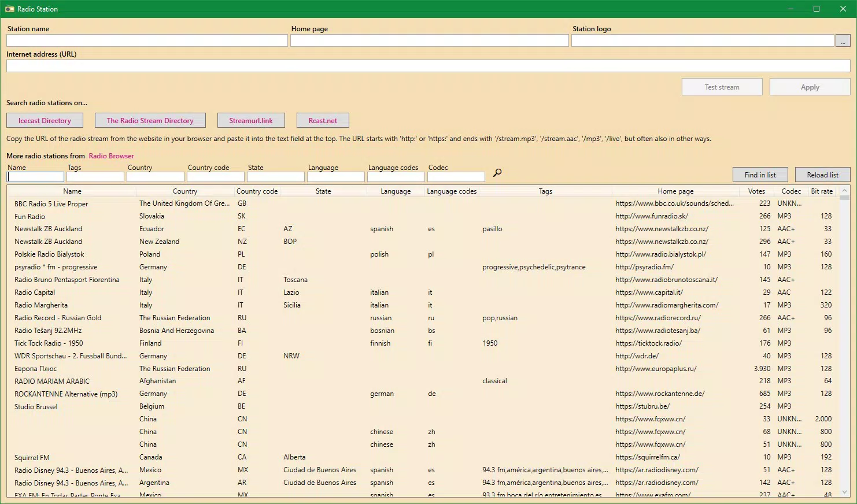Click the magnifier search icon
The width and height of the screenshot is (857, 504).
tap(497, 172)
